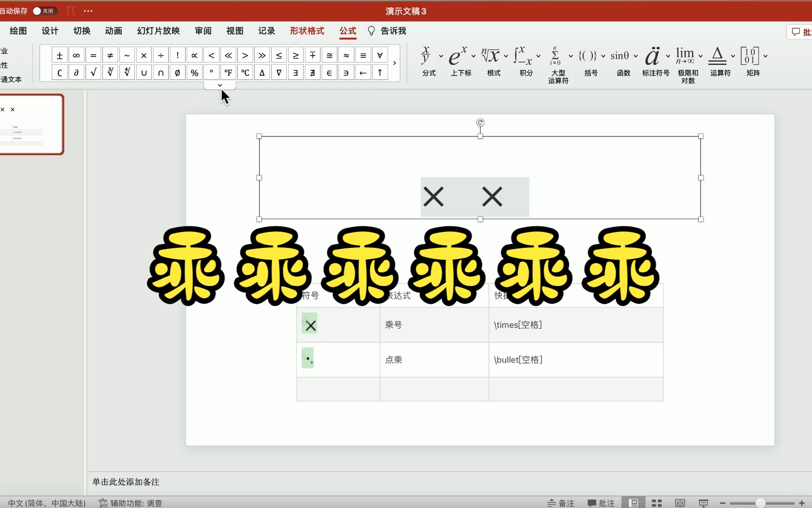The height and width of the screenshot is (508, 812).
Task: Insert the up arrow ↑ symbol
Action: [x=380, y=72]
